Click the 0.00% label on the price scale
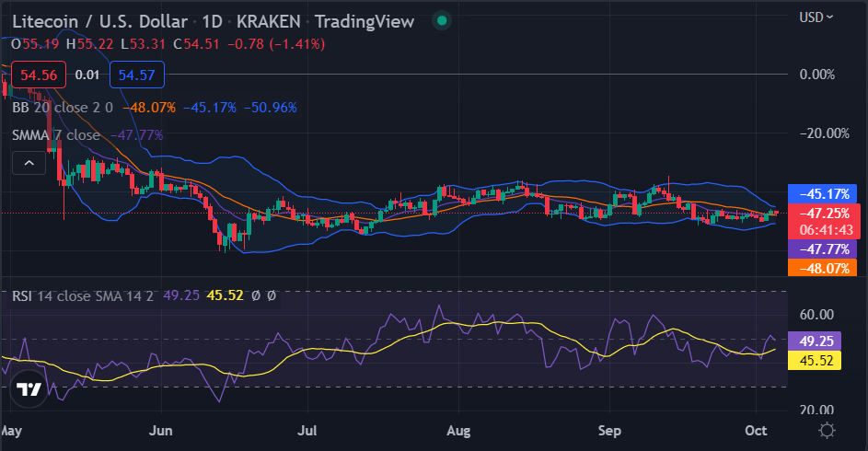Screen dimensions: 868x451 click(x=817, y=75)
